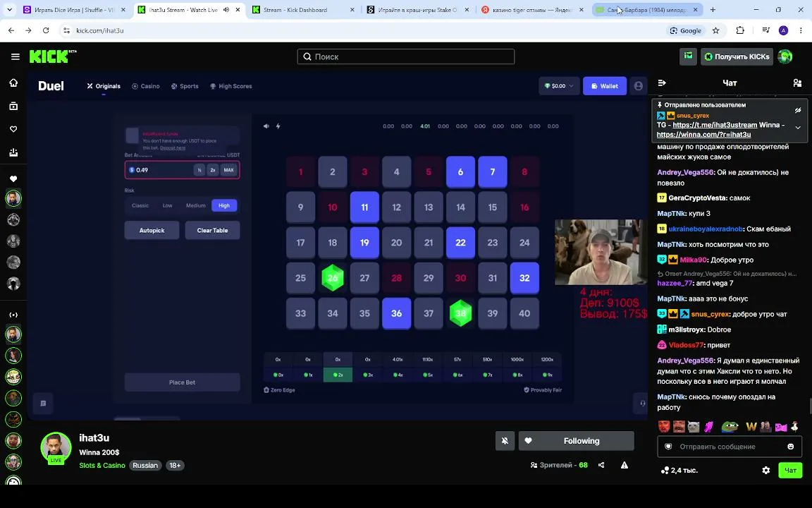Select High risk option

tap(223, 205)
